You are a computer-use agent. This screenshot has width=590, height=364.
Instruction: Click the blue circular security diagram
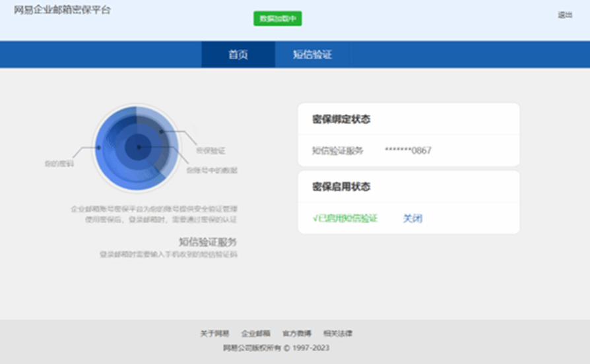137,148
